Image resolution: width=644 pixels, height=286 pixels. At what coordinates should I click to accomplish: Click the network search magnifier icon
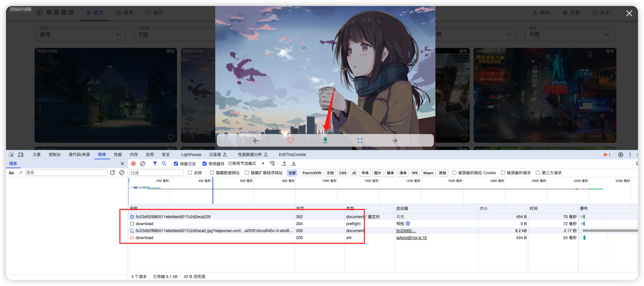coord(164,164)
